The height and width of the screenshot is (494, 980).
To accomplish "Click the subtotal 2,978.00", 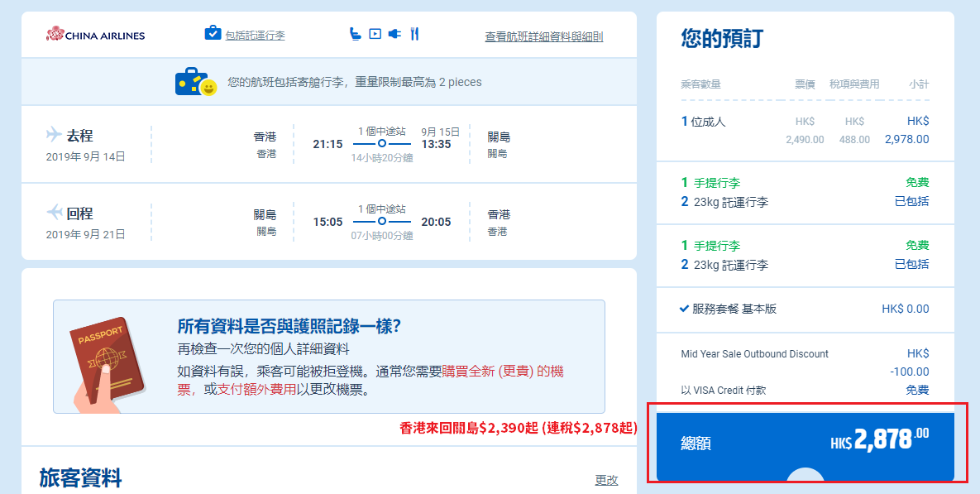I will tap(907, 140).
